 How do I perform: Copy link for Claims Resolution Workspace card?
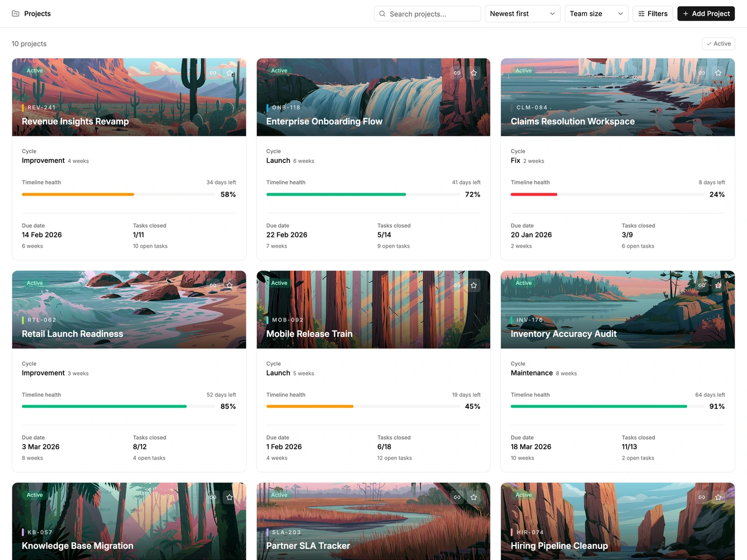(x=702, y=73)
